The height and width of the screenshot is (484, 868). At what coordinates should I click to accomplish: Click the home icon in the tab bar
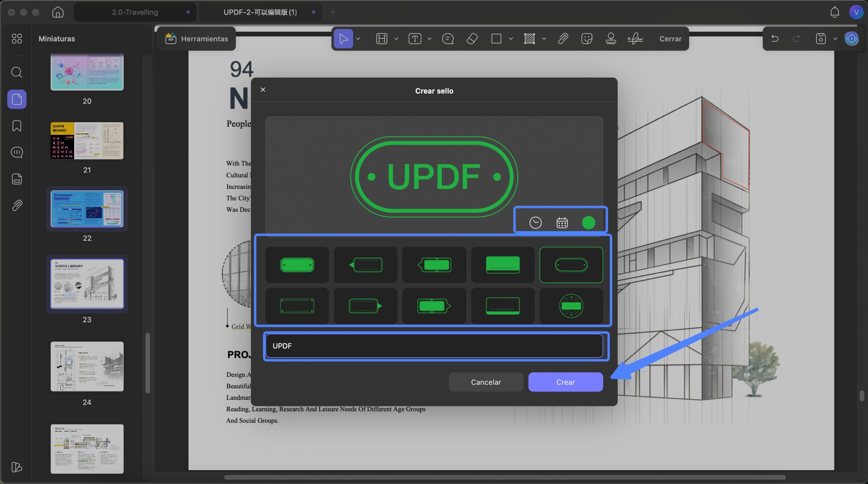[58, 12]
